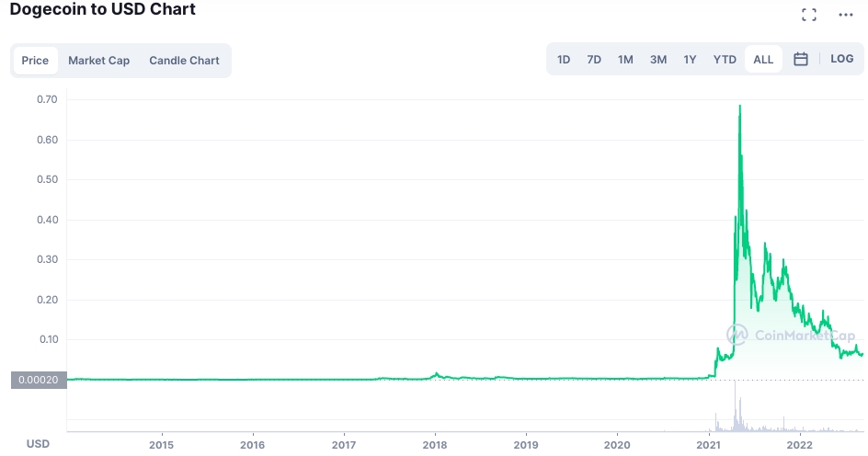The height and width of the screenshot is (456, 868).
Task: Toggle the LOG scale button
Action: pyautogui.click(x=842, y=59)
